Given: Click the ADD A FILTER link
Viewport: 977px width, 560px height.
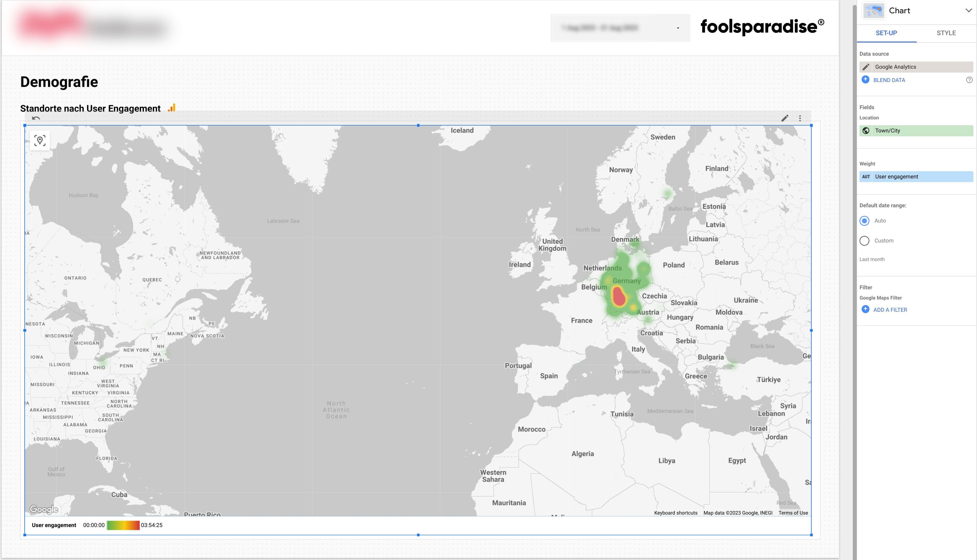Looking at the screenshot, I should click(x=890, y=309).
